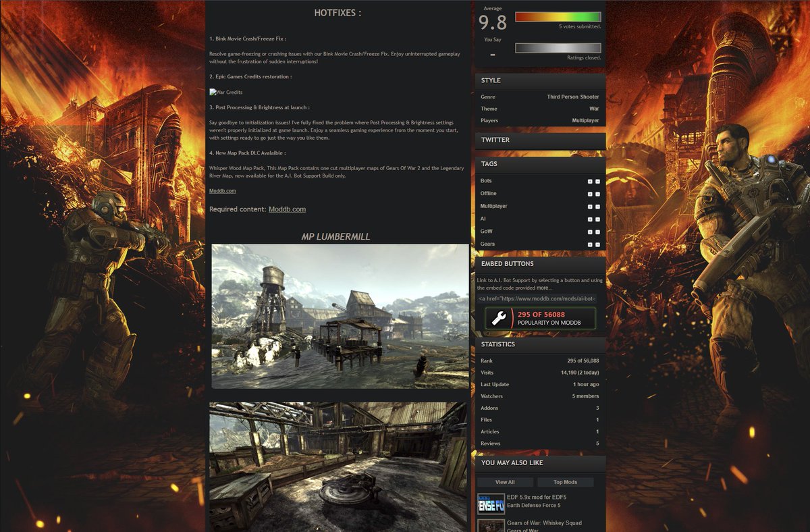The height and width of the screenshot is (532, 810).
Task: Click the Multiplayer players value in Style
Action: click(x=585, y=121)
